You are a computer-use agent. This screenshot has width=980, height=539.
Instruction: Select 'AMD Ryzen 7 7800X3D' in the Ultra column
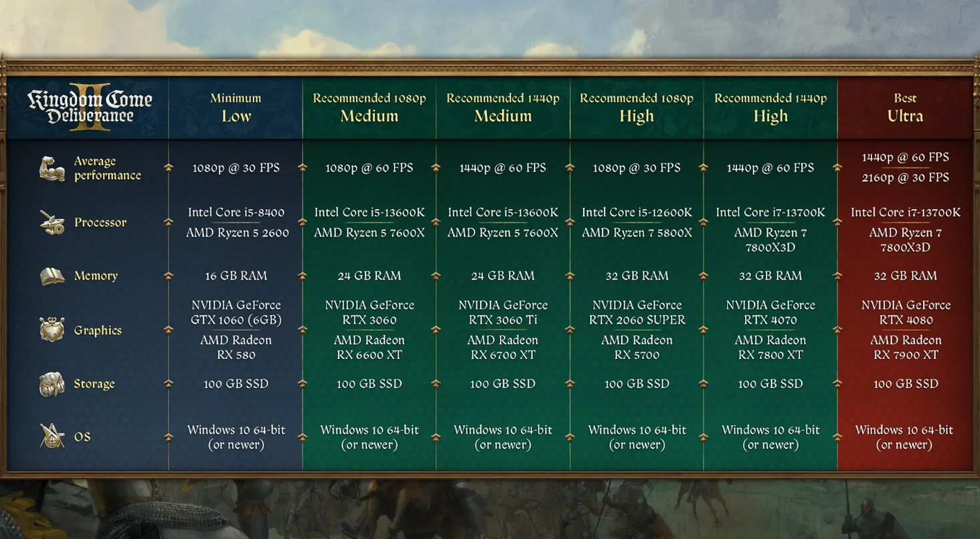[905, 240]
